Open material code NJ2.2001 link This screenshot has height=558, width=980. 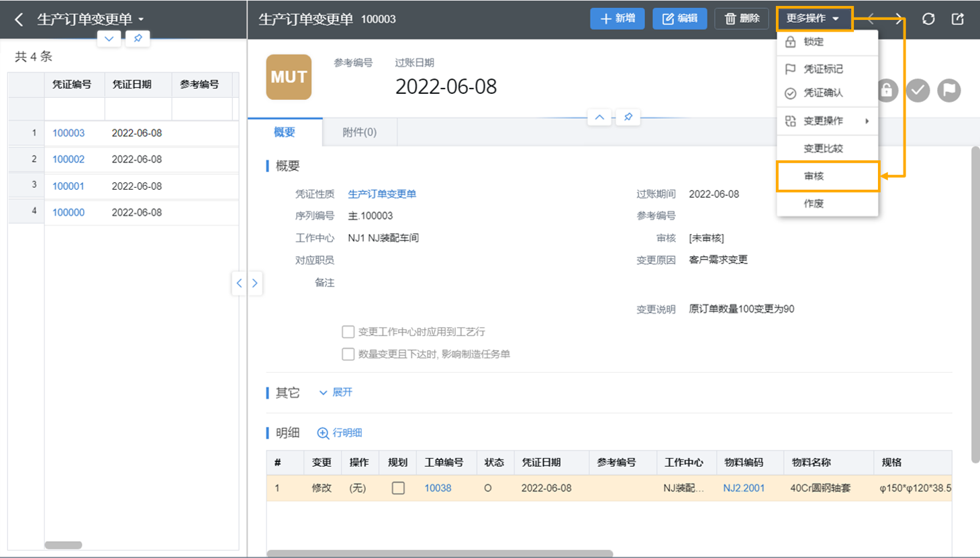744,488
